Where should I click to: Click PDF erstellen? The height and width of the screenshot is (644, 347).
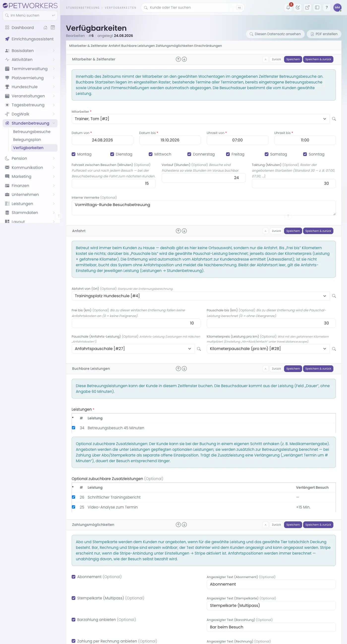pyautogui.click(x=324, y=34)
